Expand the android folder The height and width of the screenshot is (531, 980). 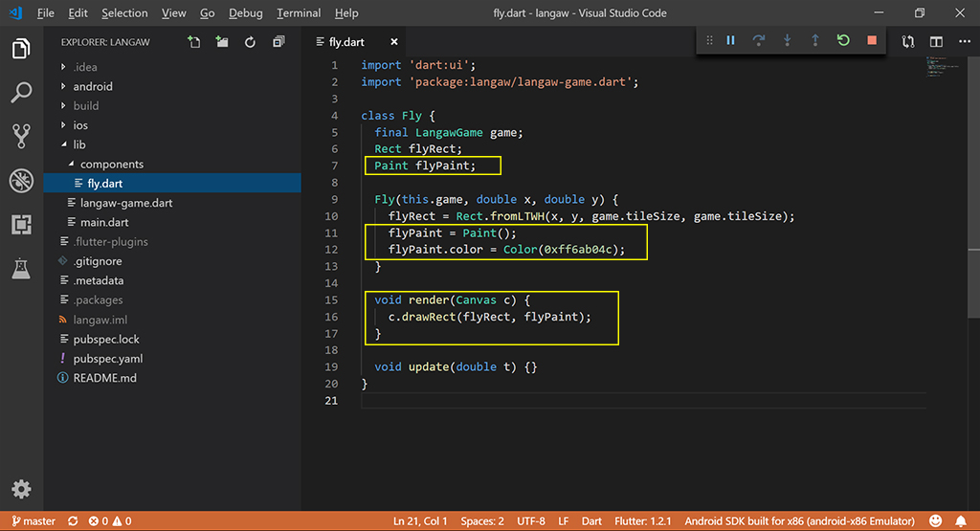93,86
